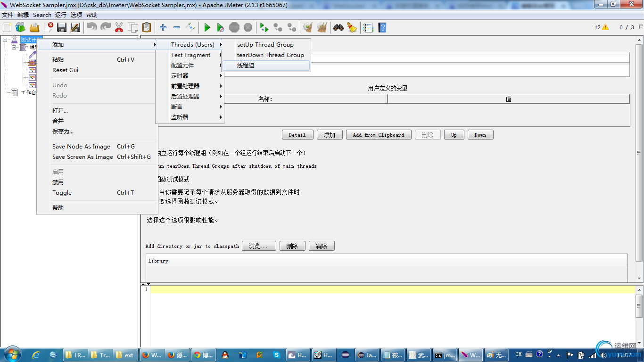Expand the 定时器 submenu entry
Image resolution: width=644 pixels, height=362 pixels.
[x=190, y=76]
